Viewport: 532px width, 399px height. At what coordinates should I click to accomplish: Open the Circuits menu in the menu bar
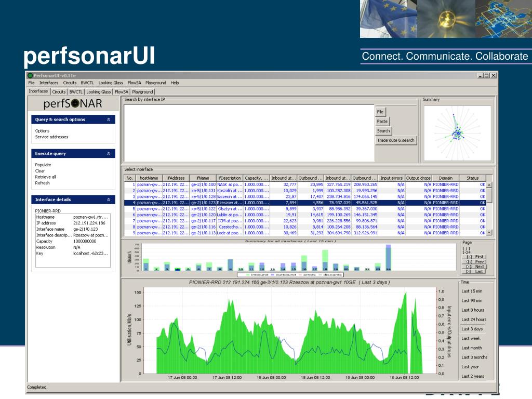pyautogui.click(x=70, y=83)
